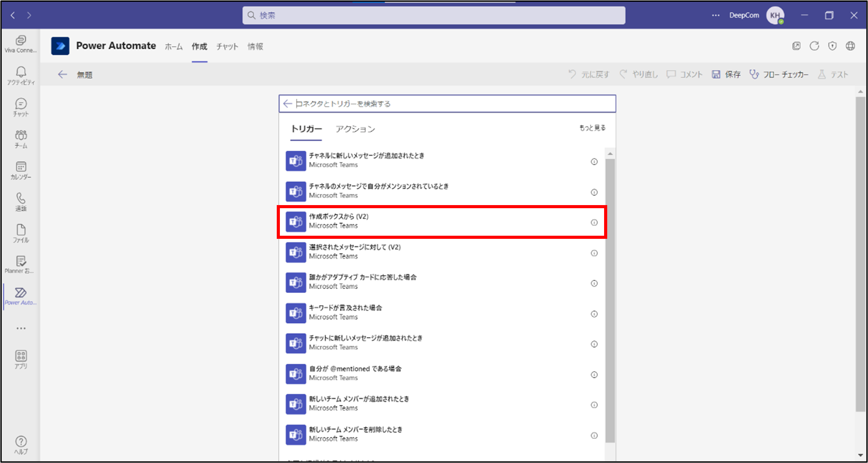
Task: Open Calendar (カレンダー) in the sidebar
Action: (x=20, y=170)
